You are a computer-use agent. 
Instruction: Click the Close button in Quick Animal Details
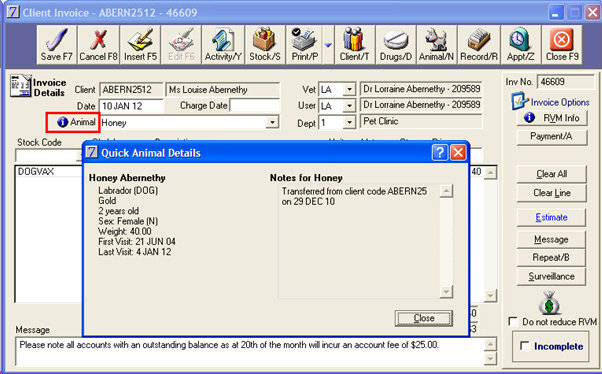pyautogui.click(x=424, y=318)
